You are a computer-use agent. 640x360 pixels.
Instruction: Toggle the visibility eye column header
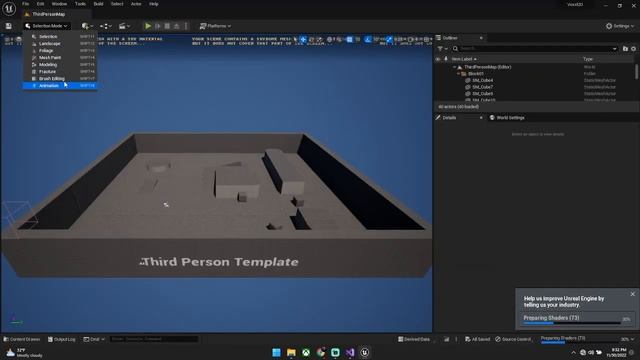click(438, 59)
